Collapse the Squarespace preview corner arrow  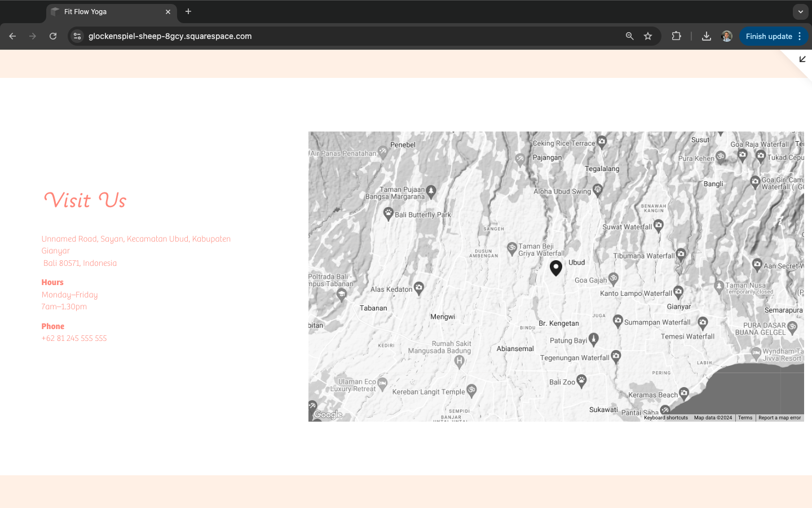click(802, 59)
